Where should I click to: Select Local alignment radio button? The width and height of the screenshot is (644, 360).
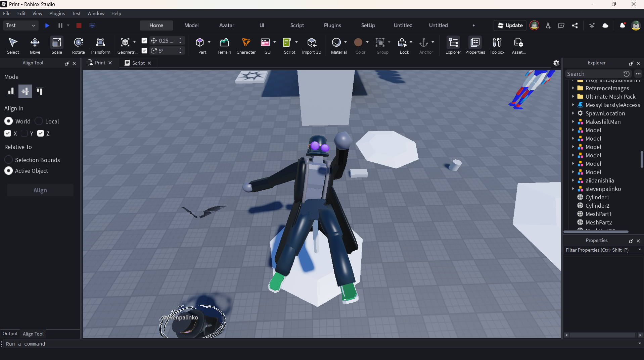(x=39, y=121)
